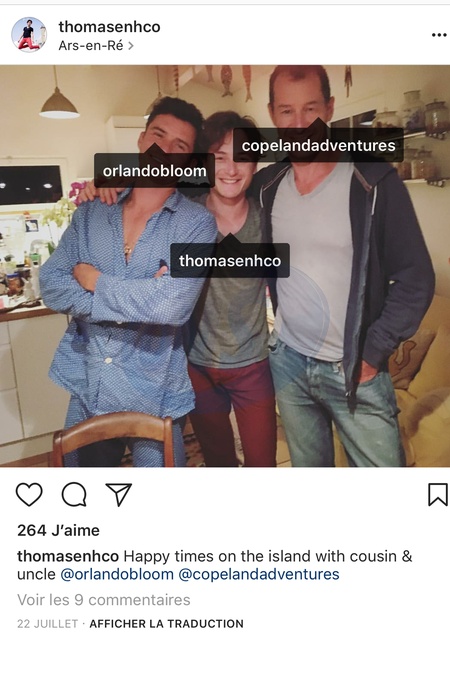This screenshot has height=675, width=450.
Task: Tap the post photo
Action: click(x=225, y=266)
